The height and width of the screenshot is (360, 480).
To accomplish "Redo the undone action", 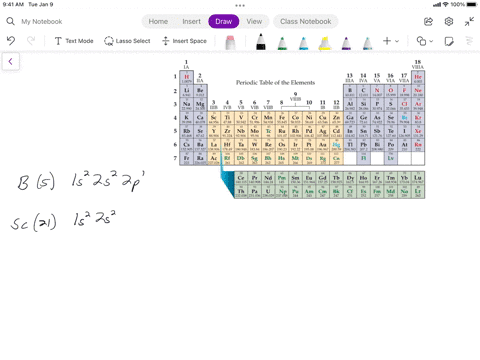I will pyautogui.click(x=31, y=41).
